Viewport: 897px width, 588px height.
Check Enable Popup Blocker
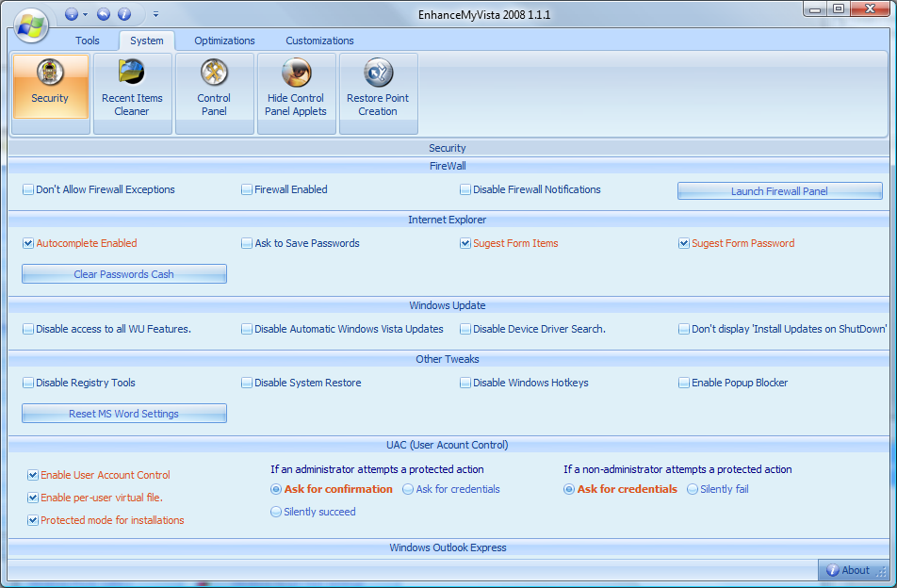684,383
